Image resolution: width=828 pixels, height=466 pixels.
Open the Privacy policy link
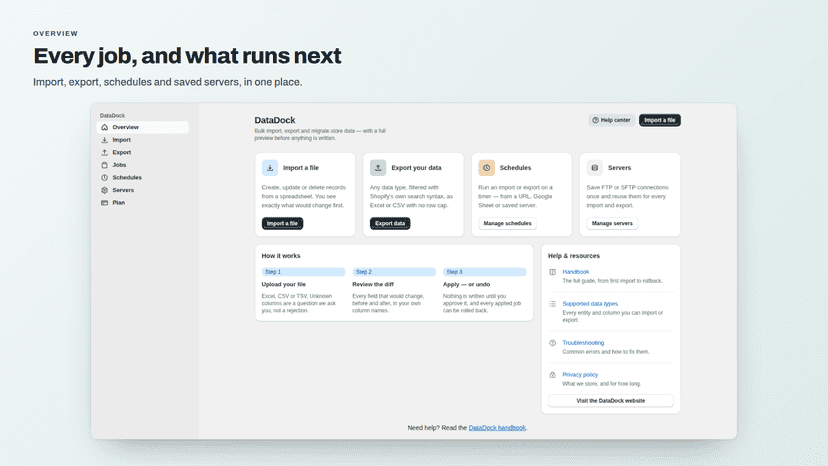click(x=580, y=375)
